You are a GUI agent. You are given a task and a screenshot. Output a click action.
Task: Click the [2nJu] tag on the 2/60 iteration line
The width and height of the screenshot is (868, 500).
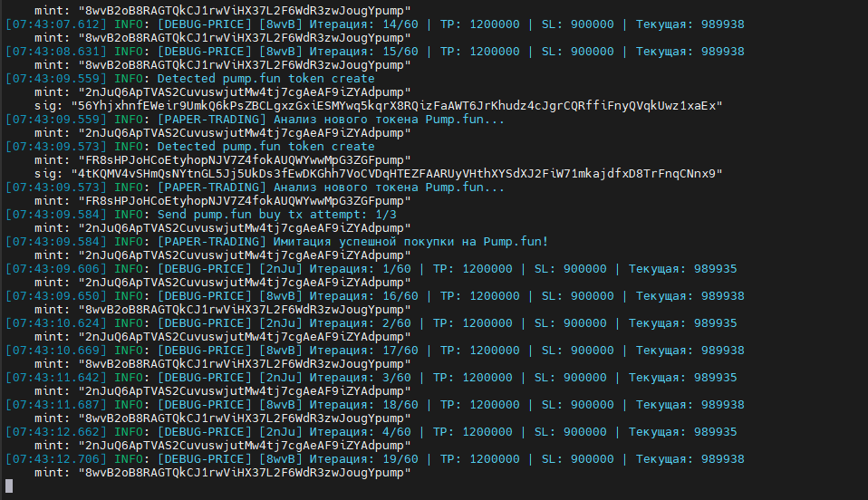point(281,322)
